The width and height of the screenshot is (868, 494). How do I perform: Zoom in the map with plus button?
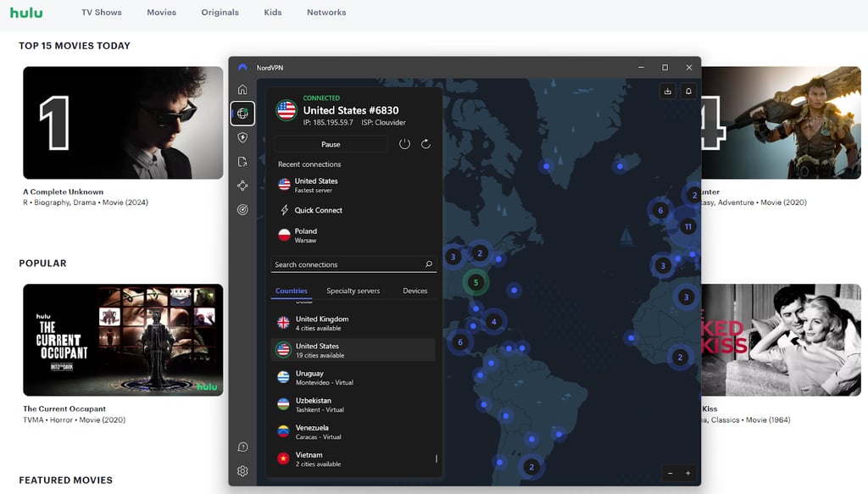(x=688, y=473)
